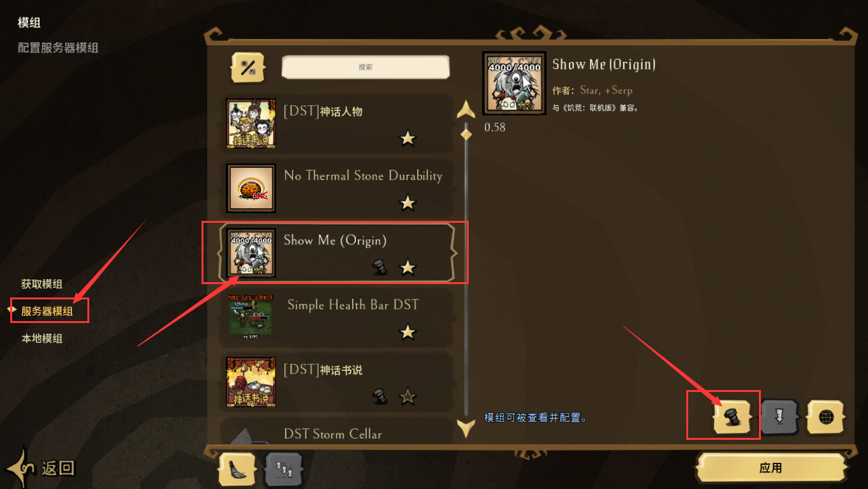
Task: Click the mod list scroll-down arrow
Action: (466, 427)
